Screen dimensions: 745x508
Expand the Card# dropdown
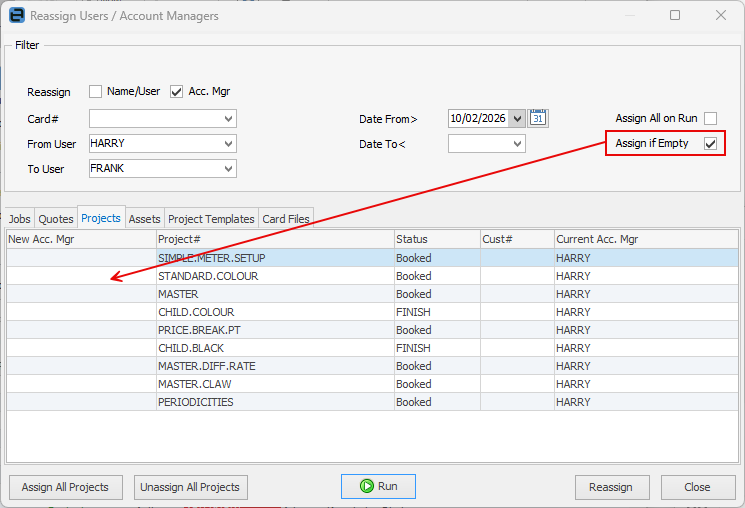tap(229, 119)
